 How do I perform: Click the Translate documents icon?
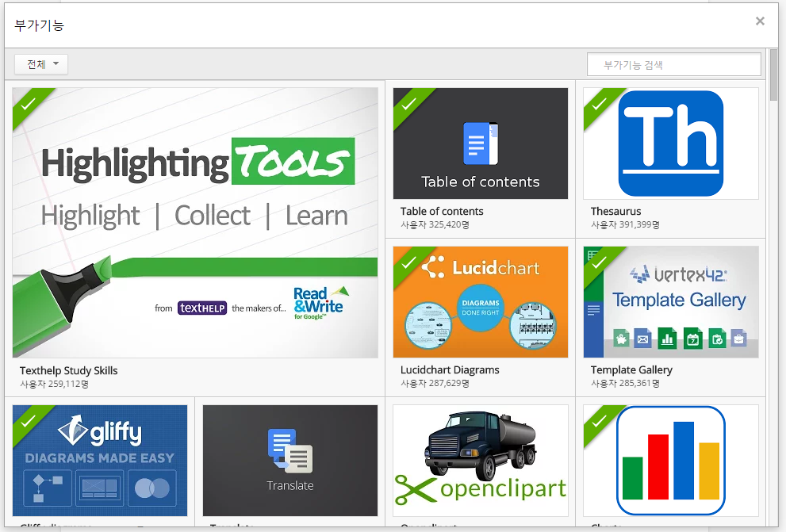click(x=290, y=450)
